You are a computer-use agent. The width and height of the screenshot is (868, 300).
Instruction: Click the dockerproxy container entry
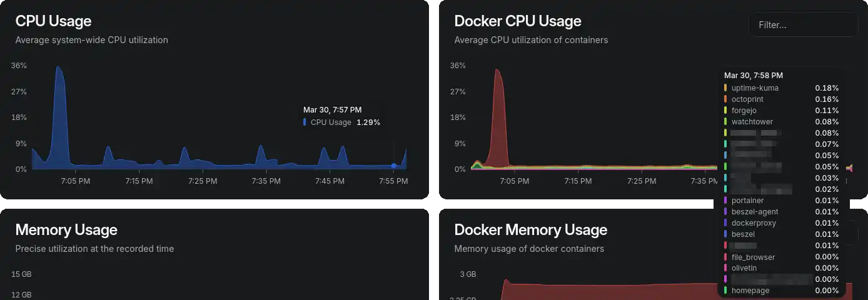click(782, 223)
